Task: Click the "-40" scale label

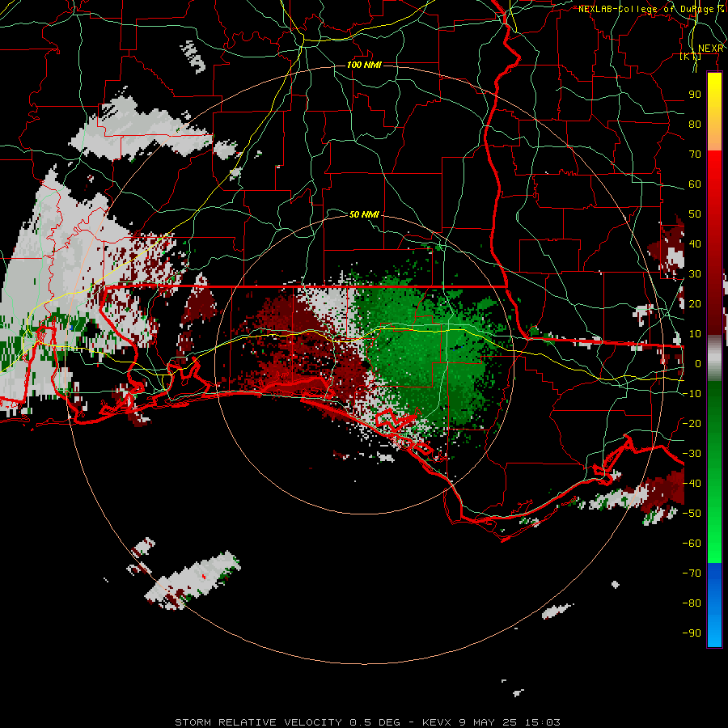Action: coord(692,484)
